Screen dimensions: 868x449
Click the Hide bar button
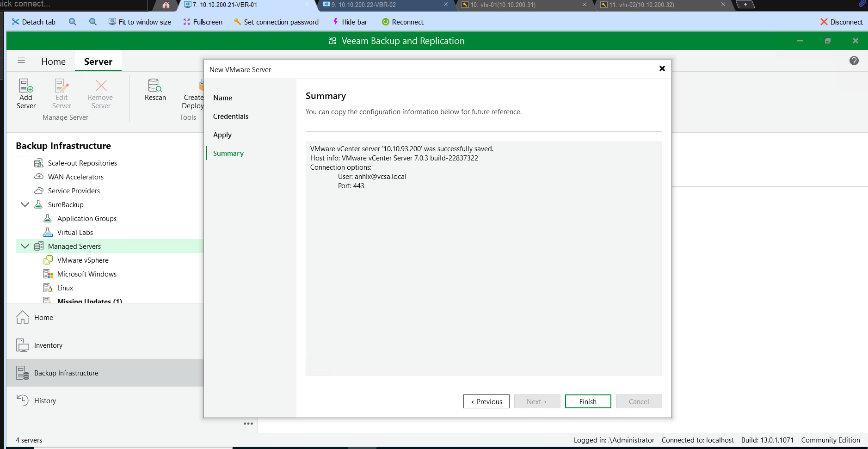tap(350, 22)
